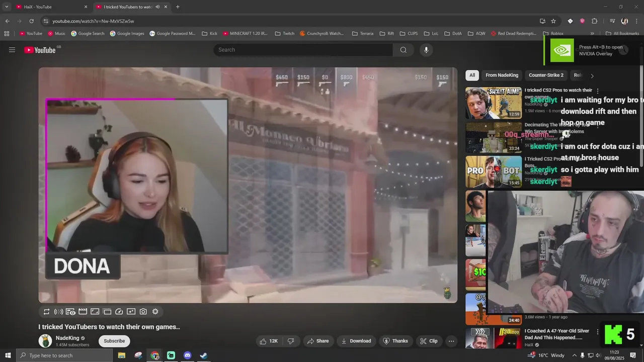Subscribe to NadeKing
The width and height of the screenshot is (644, 362).
click(114, 341)
